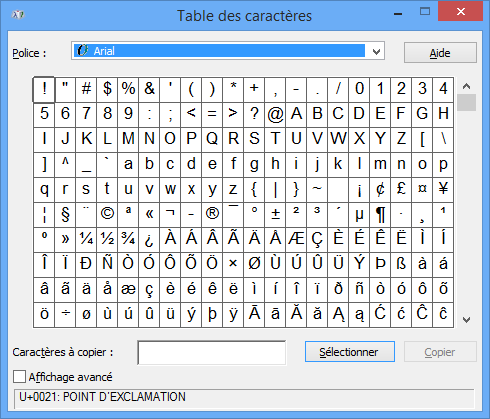
Task: Select the uppercase W letter
Action: tap(338, 140)
